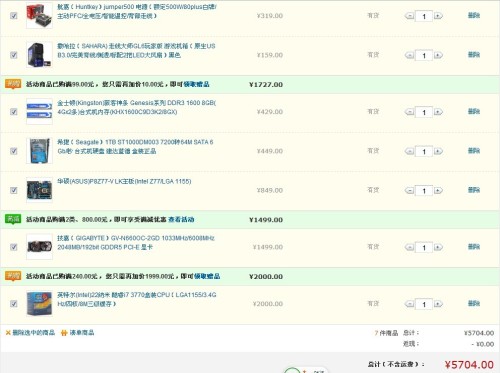Open the ASUS P8Z77-V LK title link
The image size is (500, 373).
124,181
